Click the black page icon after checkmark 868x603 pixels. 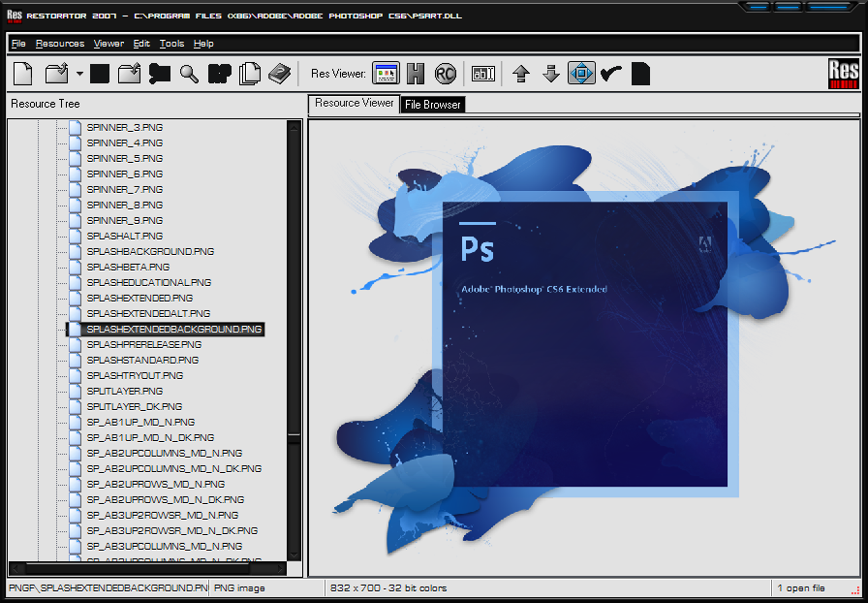(x=640, y=74)
